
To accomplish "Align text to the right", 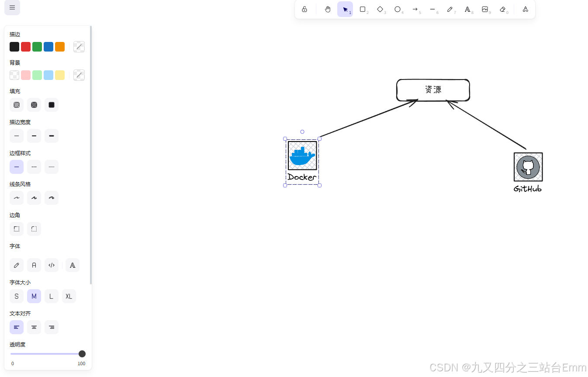I will tap(52, 327).
